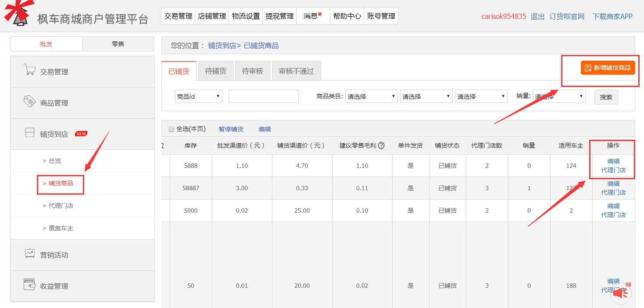The width and height of the screenshot is (644, 308).
Task: Click the 收益管理 wallet icon
Action: tap(30, 286)
